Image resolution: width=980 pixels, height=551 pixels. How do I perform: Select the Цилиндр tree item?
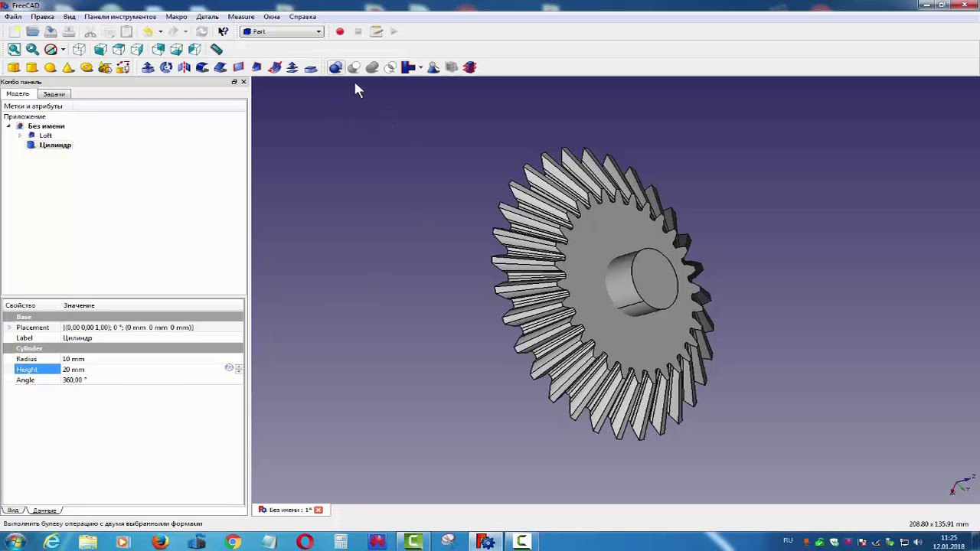click(55, 145)
